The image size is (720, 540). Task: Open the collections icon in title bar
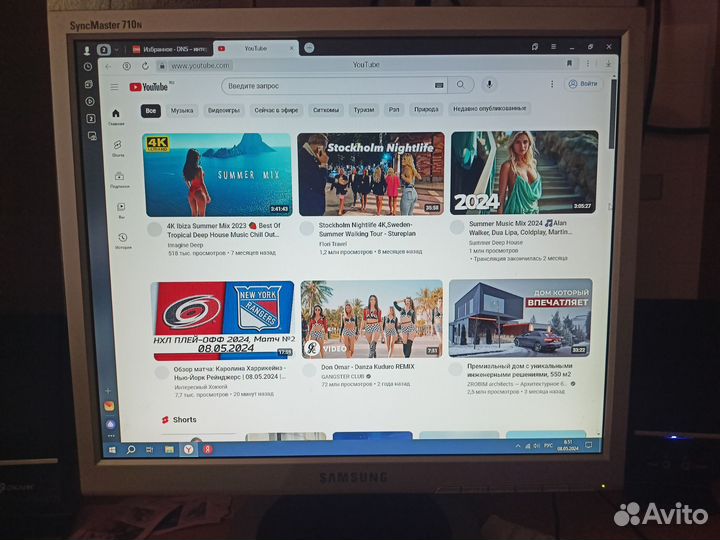pyautogui.click(x=535, y=47)
